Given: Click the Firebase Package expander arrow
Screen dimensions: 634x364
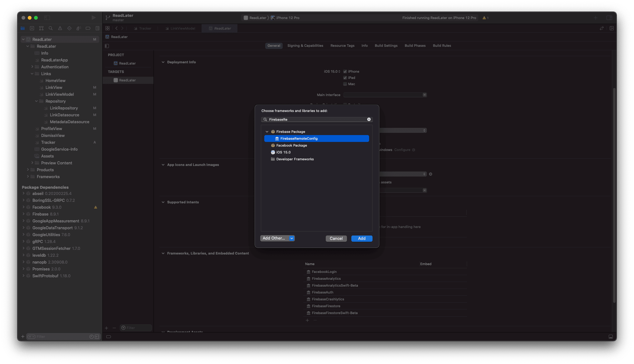Looking at the screenshot, I should [267, 132].
